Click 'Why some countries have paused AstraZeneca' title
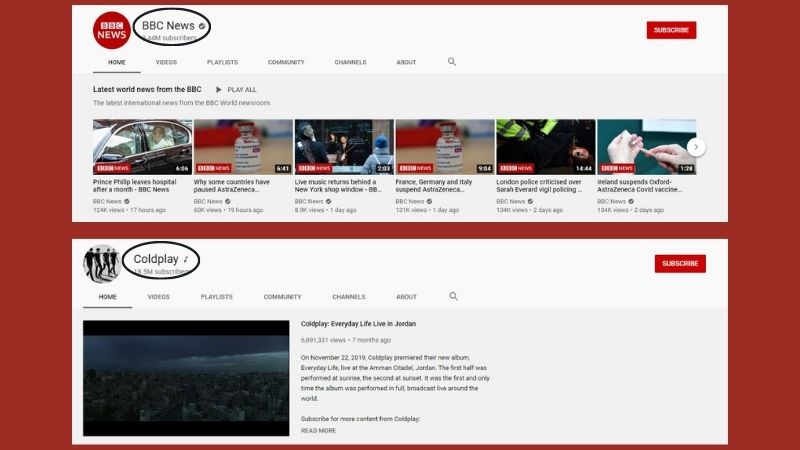Viewport: 800px width, 450px height. 232,186
